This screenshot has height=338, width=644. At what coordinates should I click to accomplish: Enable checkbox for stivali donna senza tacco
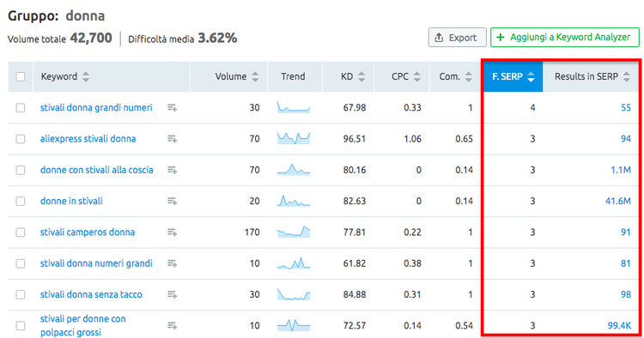[20, 295]
